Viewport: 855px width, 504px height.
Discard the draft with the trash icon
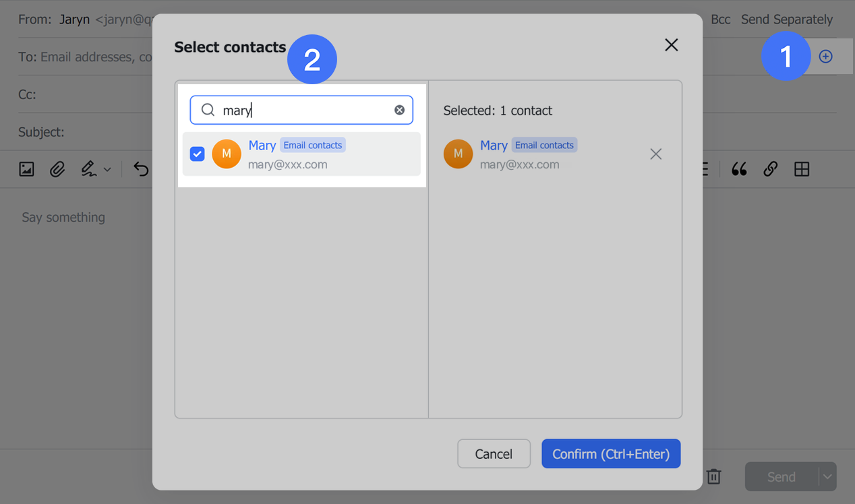click(x=714, y=476)
